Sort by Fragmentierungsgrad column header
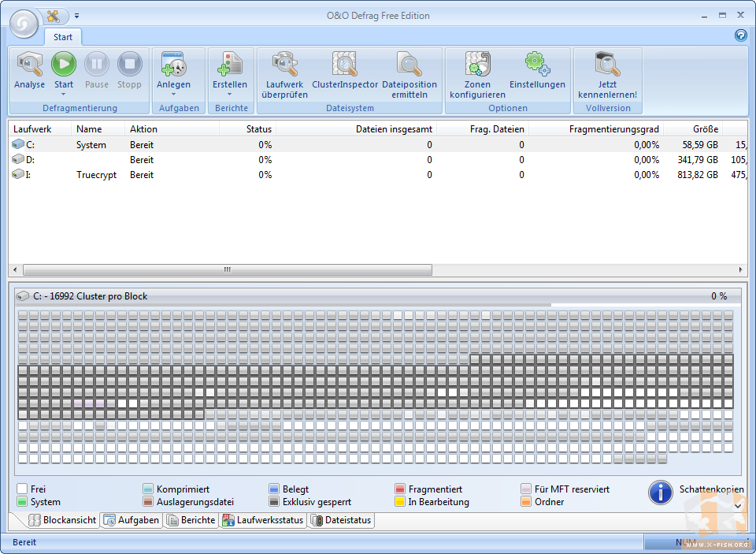The image size is (756, 554). coord(596,129)
